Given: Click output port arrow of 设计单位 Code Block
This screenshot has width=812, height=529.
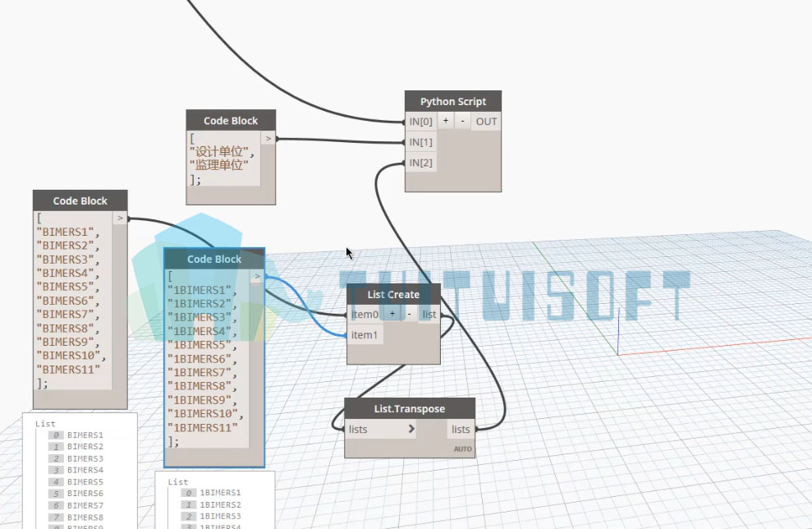Looking at the screenshot, I should point(268,138).
